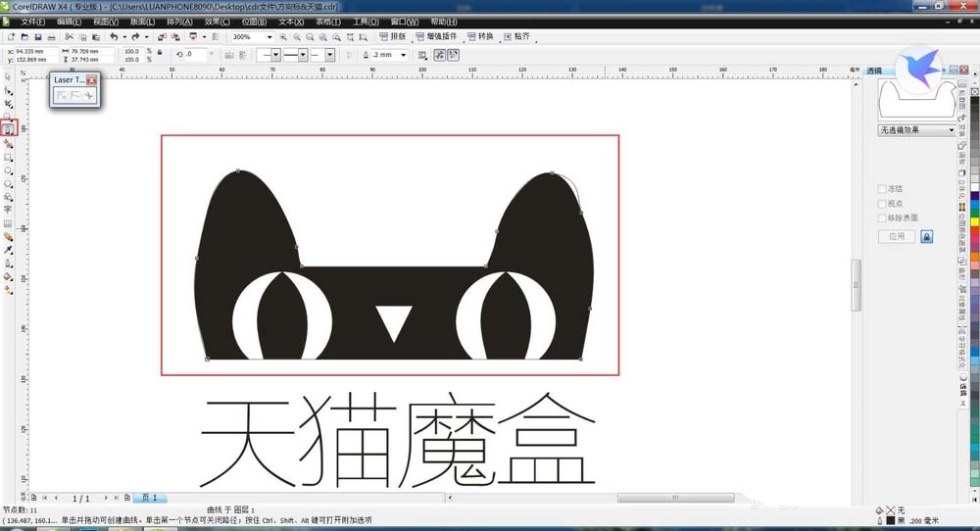
Task: Switch to the 页 1 page tab
Action: tap(149, 498)
